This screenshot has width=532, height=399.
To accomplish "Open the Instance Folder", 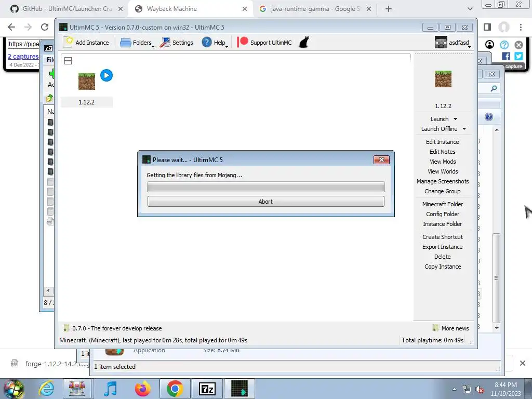I will [443, 223].
